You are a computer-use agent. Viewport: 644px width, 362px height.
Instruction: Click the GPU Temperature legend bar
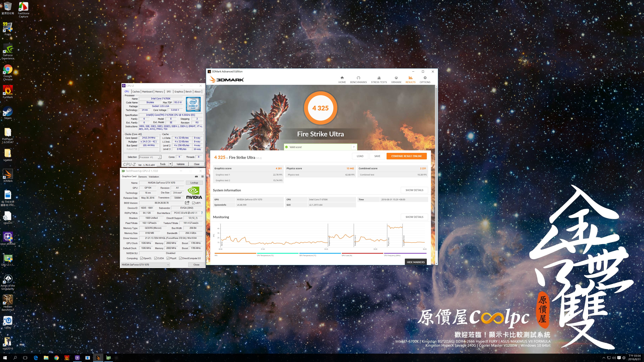coord(320,253)
